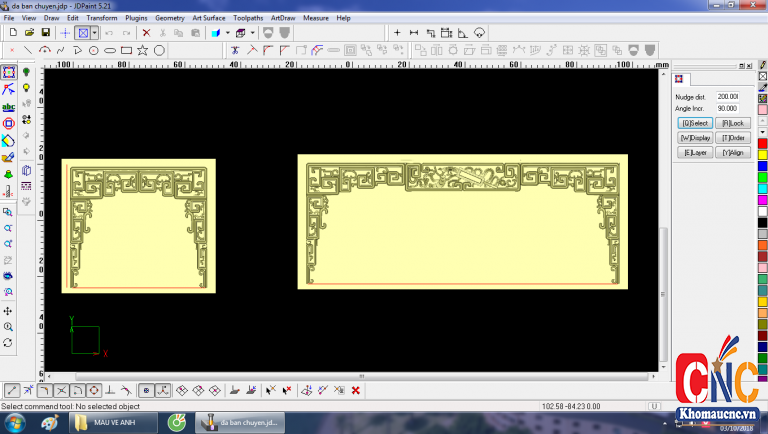Select the star shape drawing tool
768x434 pixels.
143,49
